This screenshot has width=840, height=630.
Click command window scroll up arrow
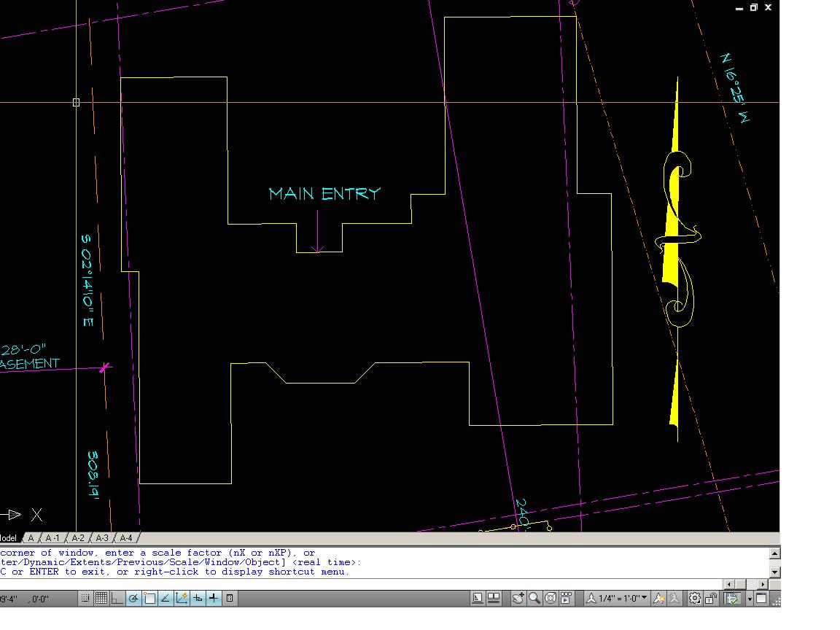(774, 553)
